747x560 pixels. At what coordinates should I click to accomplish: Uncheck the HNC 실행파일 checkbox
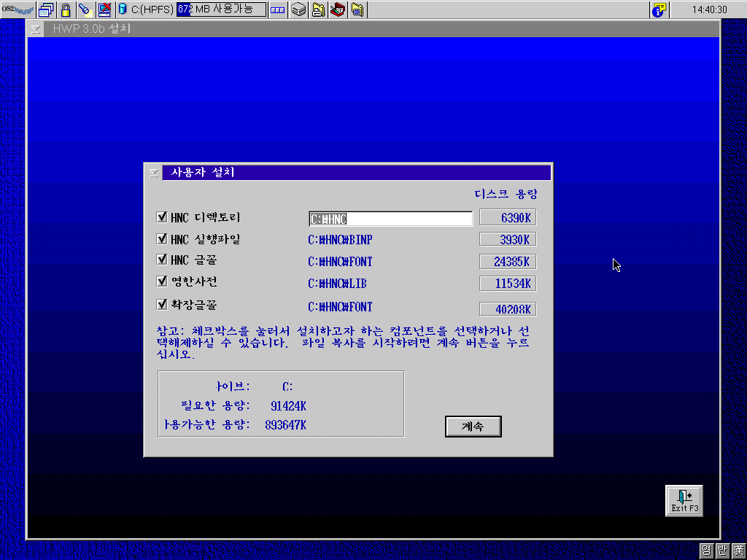(x=161, y=238)
